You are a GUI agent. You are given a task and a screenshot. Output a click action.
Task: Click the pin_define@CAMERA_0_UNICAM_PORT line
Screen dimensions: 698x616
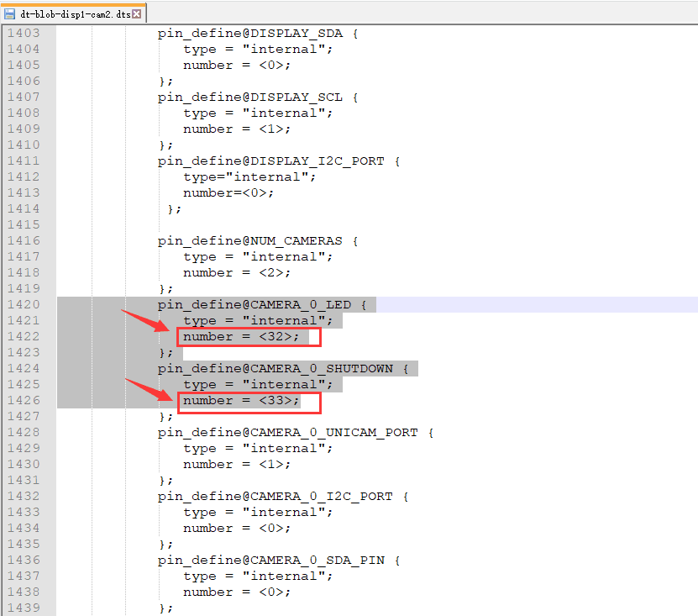click(296, 433)
